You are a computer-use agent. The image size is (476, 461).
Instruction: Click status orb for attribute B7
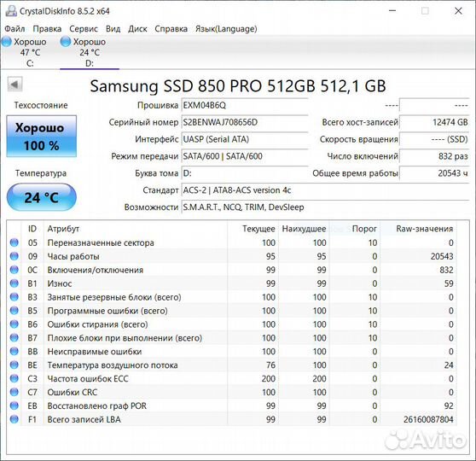pyautogui.click(x=14, y=337)
